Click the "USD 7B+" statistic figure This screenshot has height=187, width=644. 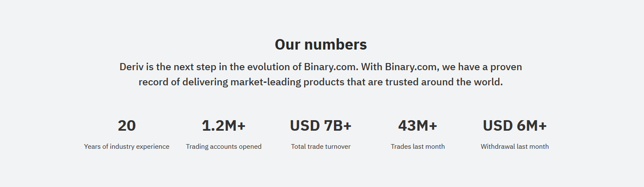[321, 126]
